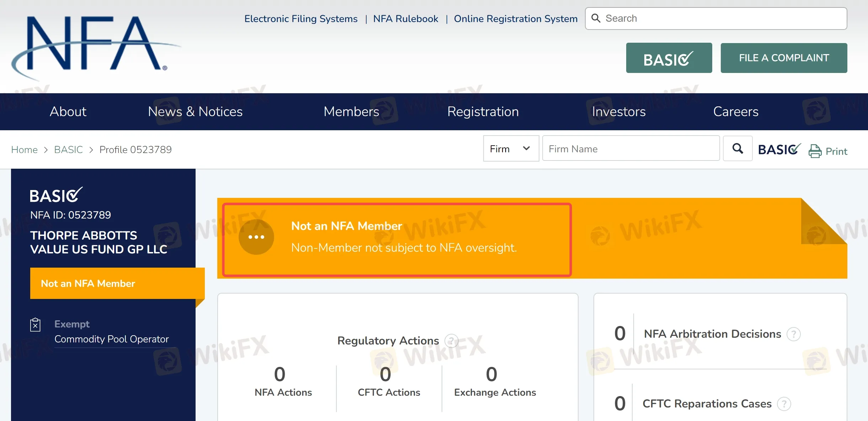Image resolution: width=868 pixels, height=421 pixels.
Task: Click the THORPE ABBOTTS VALUE US FUND name
Action: [99, 242]
